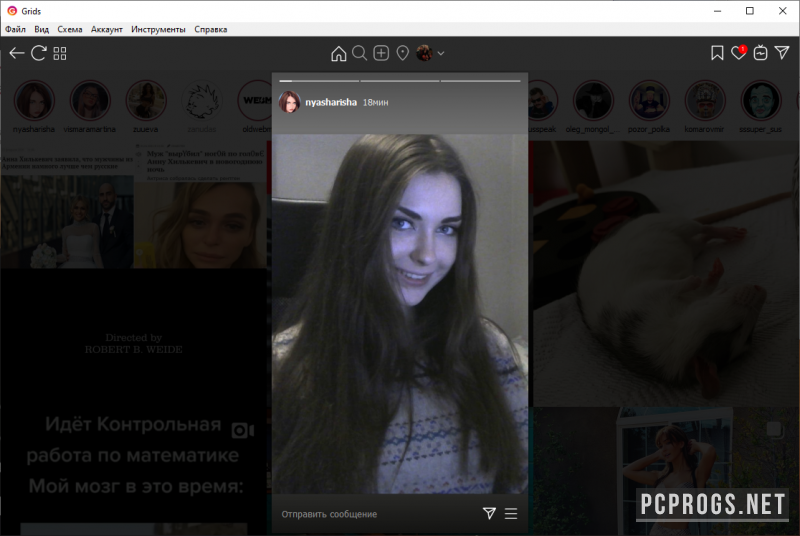800x536 pixels.
Task: Open the Grids app icon in title bar
Action: 12,11
